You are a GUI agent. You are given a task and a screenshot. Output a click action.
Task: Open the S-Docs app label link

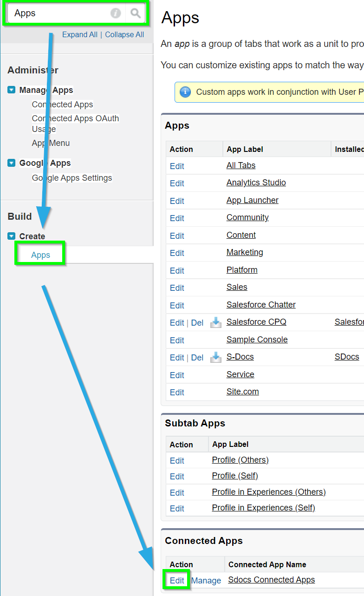pos(240,357)
